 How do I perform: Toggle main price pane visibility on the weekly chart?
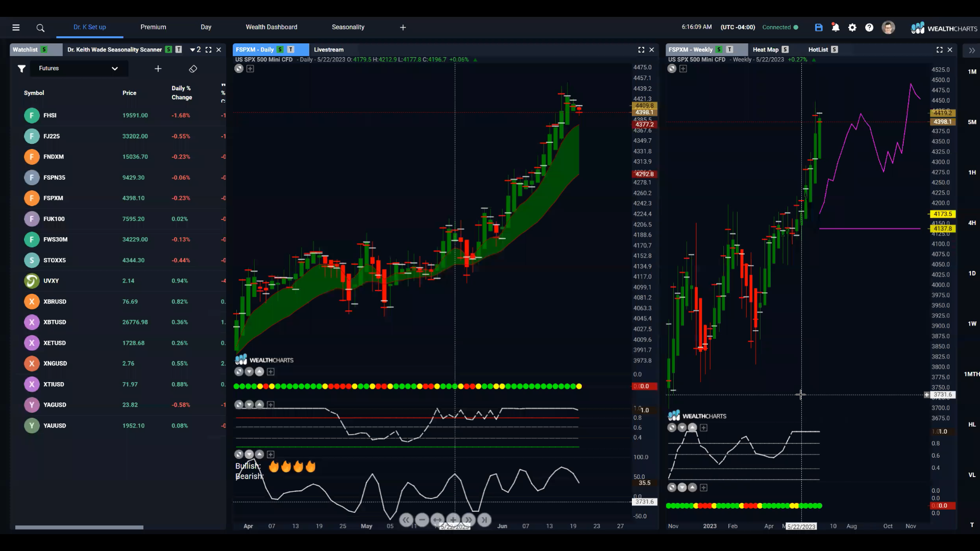(x=672, y=68)
